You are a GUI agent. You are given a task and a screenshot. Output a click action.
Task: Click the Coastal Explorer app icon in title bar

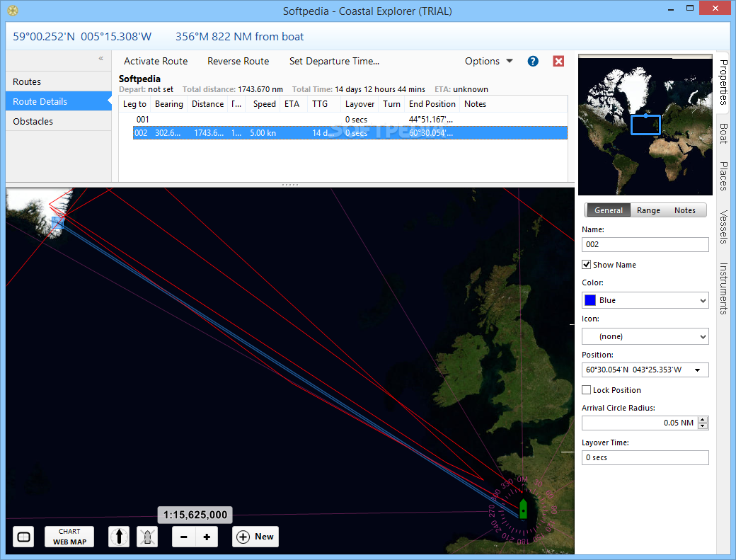13,11
